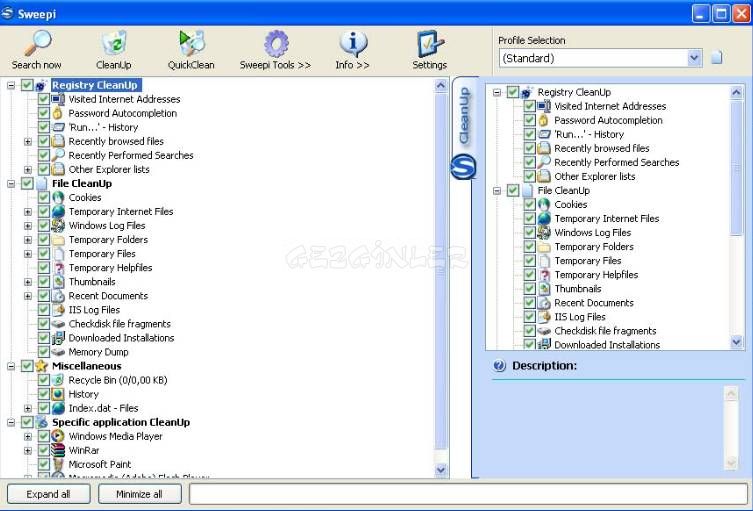Click the WinRar books icon
This screenshot has width=753, height=511.
click(58, 450)
